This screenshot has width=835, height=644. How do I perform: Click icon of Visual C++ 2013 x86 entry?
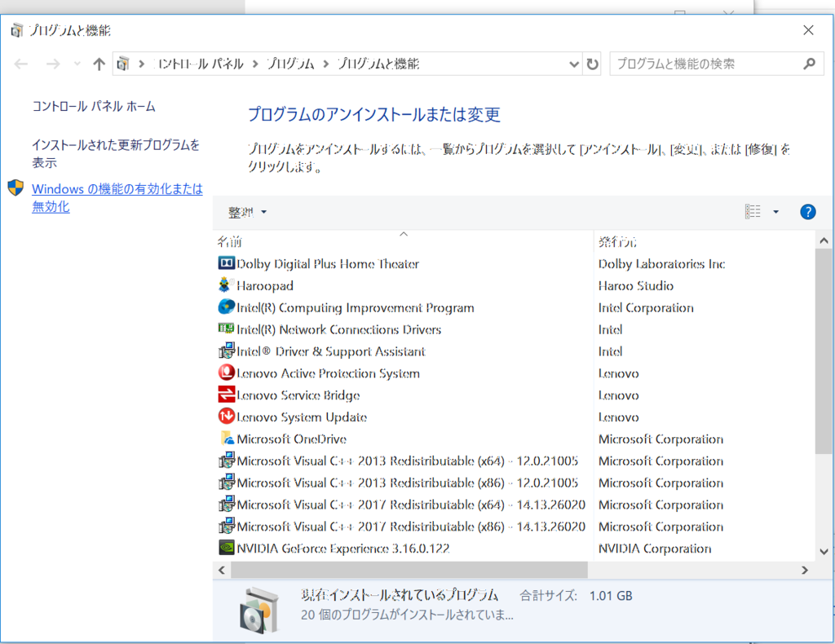point(227,482)
